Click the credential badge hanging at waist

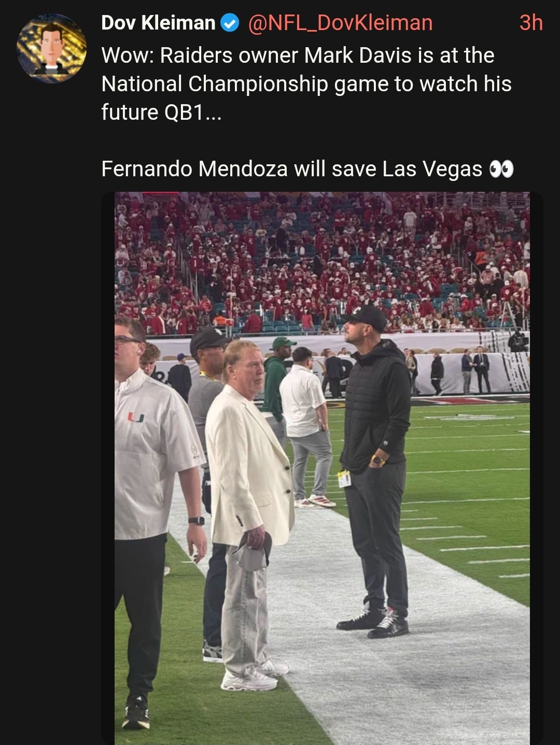pos(344,478)
